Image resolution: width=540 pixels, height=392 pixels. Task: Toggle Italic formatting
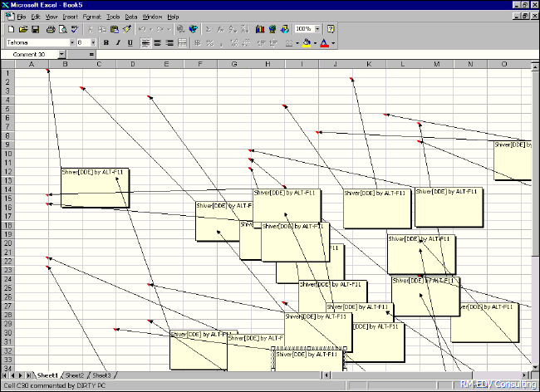118,42
